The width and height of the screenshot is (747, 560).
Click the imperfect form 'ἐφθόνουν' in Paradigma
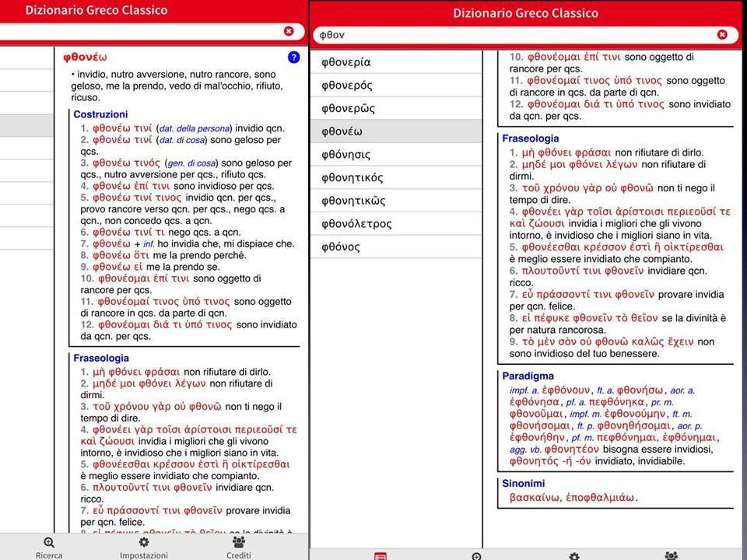pos(566,390)
